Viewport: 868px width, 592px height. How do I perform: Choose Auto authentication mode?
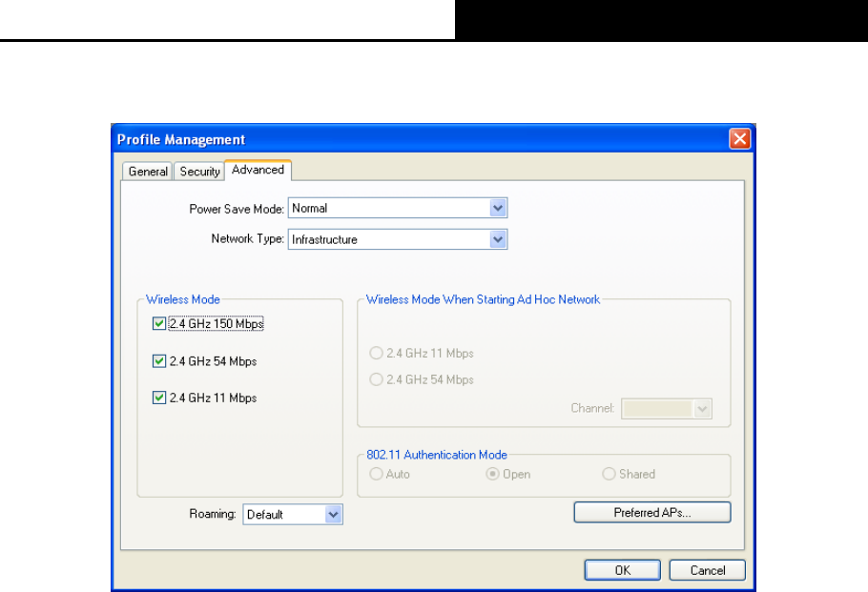pyautogui.click(x=376, y=474)
